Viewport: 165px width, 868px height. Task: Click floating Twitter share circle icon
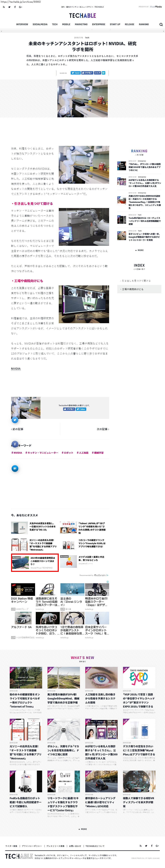click(x=15, y=420)
